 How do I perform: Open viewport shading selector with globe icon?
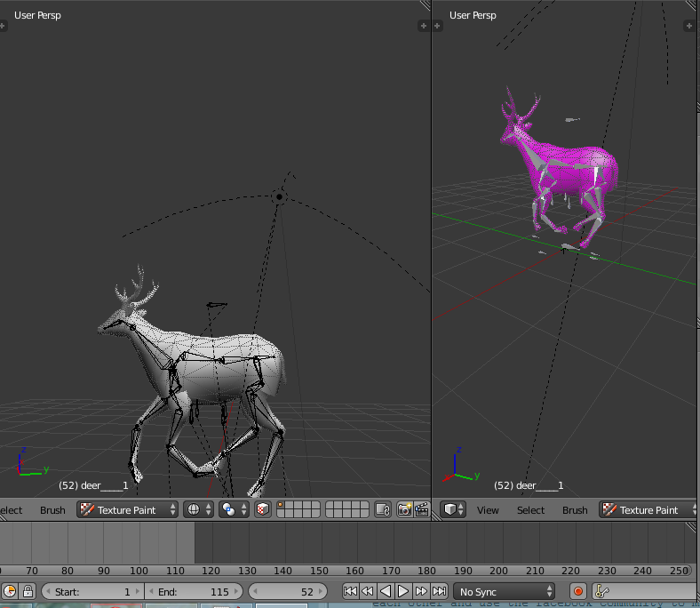point(199,509)
